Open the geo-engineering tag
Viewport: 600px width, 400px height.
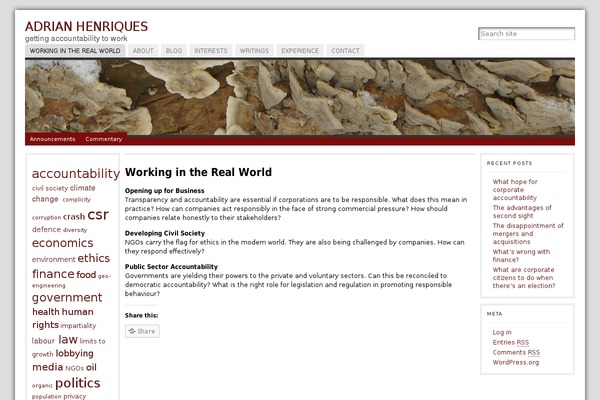click(x=71, y=281)
